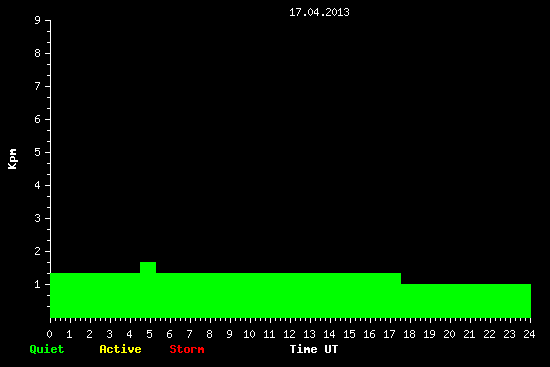Screen dimensions: 550x367
Task: Click the yellow Active legend label
Action: point(120,349)
